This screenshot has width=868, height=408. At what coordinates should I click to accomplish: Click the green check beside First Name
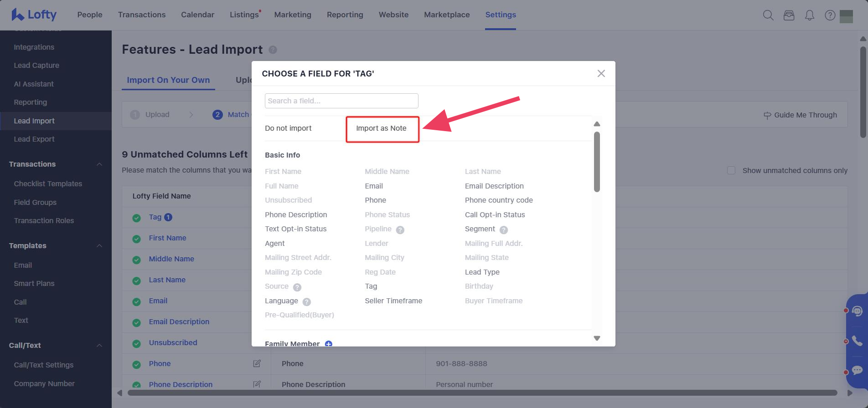click(136, 239)
